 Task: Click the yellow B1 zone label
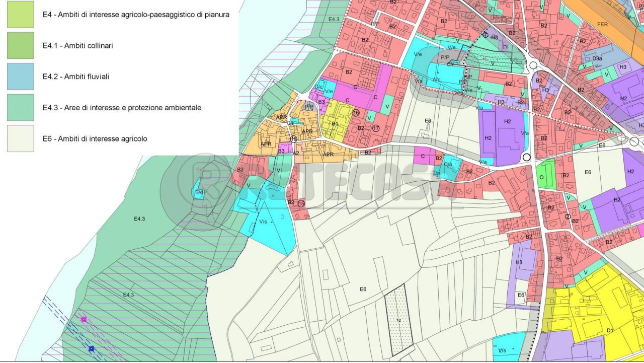[x=335, y=122]
